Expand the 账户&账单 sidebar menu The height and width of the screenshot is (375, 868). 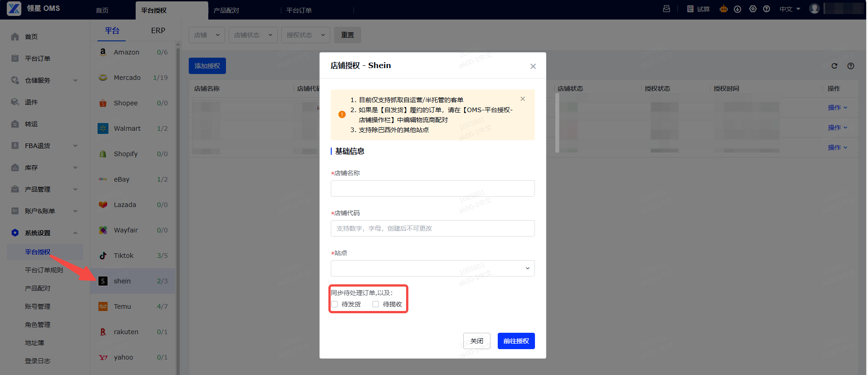[44, 211]
